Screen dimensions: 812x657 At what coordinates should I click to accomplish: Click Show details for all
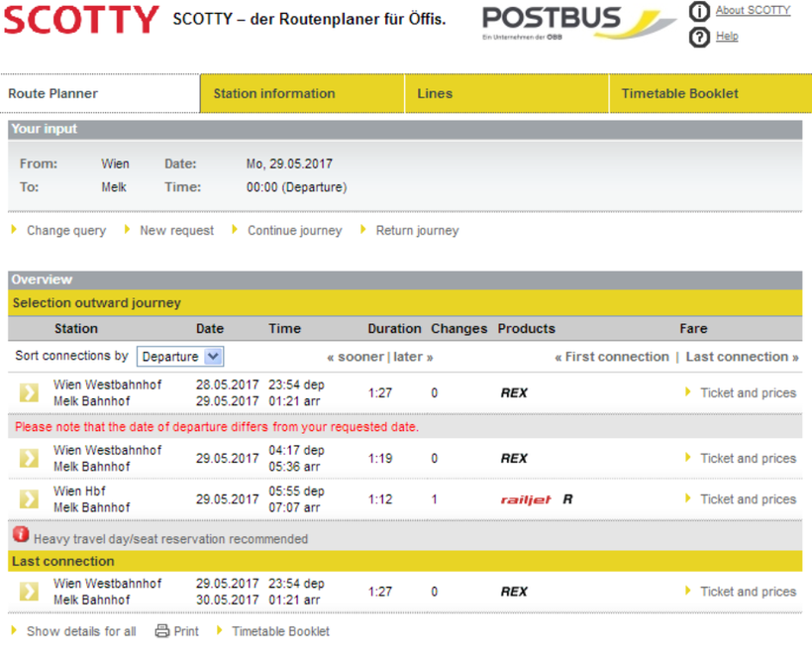[81, 631]
